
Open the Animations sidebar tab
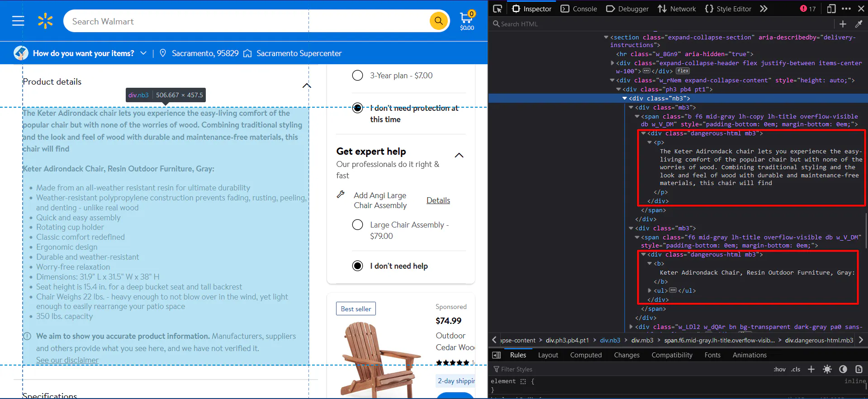tap(749, 355)
